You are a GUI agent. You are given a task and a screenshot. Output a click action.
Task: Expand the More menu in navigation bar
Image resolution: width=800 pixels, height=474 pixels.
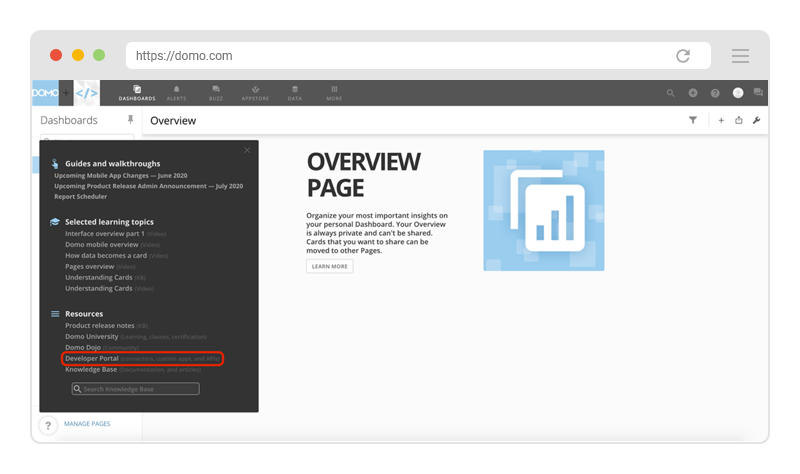[x=334, y=92]
